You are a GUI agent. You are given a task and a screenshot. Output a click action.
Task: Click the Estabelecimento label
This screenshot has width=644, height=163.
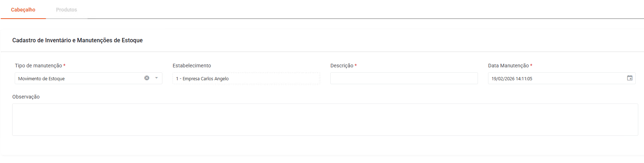point(192,66)
